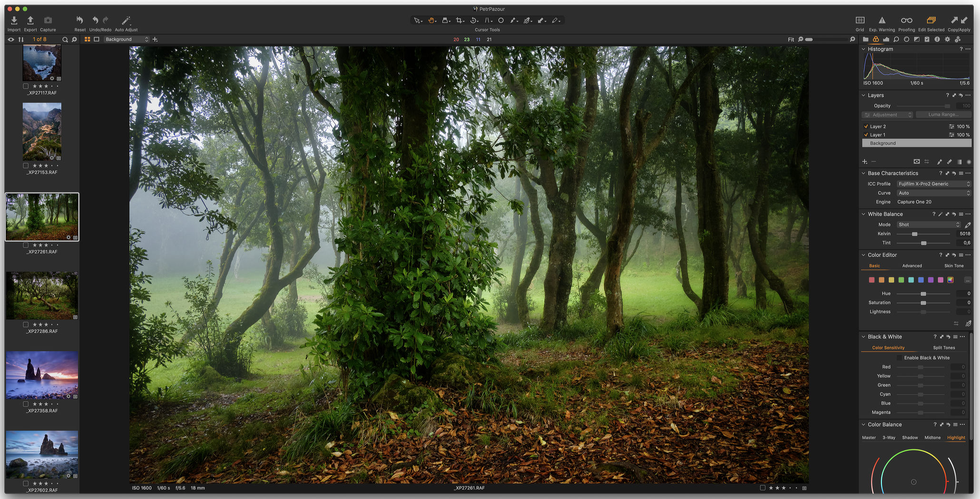
Task: Click the Kelvin slider handle
Action: (914, 234)
